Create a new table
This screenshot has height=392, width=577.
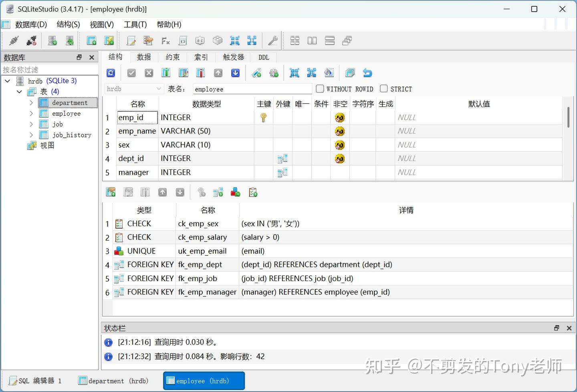[x=91, y=40]
